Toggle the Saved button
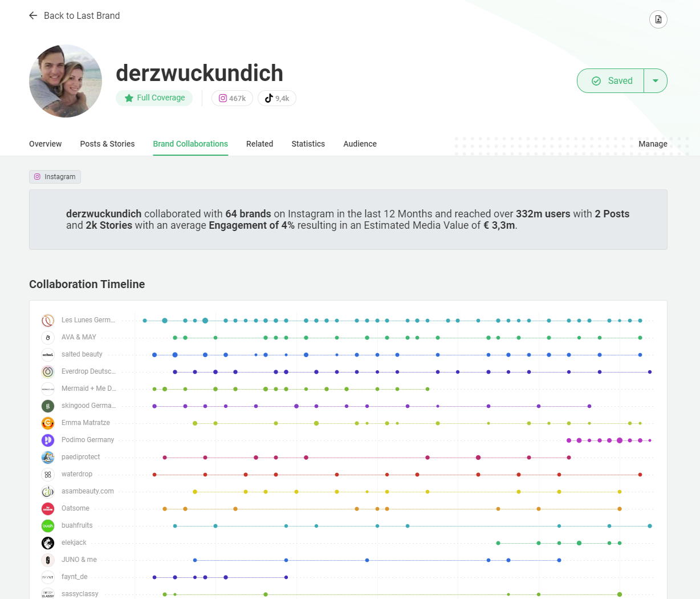 [611, 81]
